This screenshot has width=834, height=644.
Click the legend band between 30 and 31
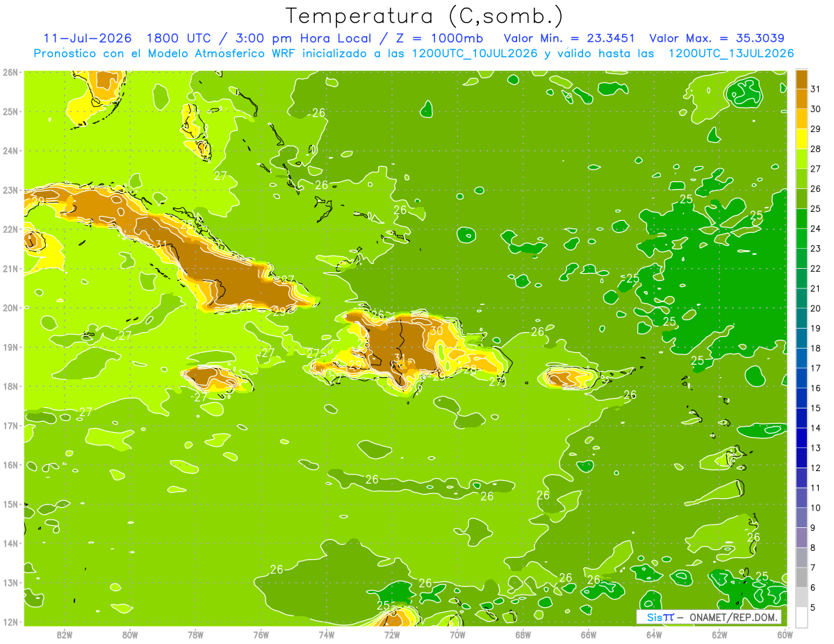tap(801, 99)
